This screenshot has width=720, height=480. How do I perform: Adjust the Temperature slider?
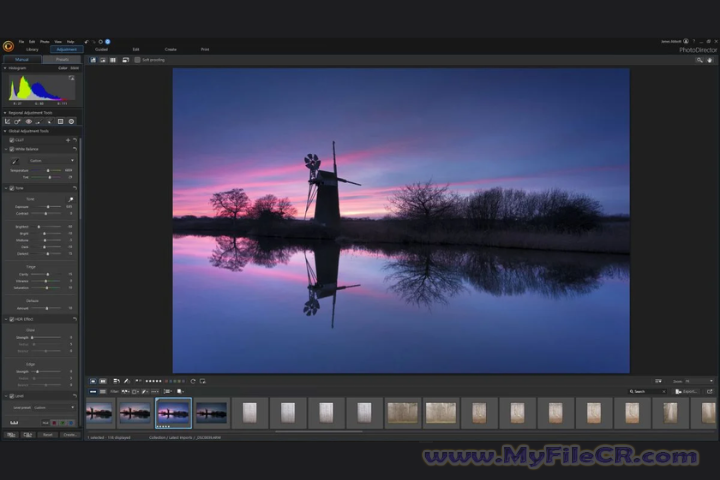48,170
